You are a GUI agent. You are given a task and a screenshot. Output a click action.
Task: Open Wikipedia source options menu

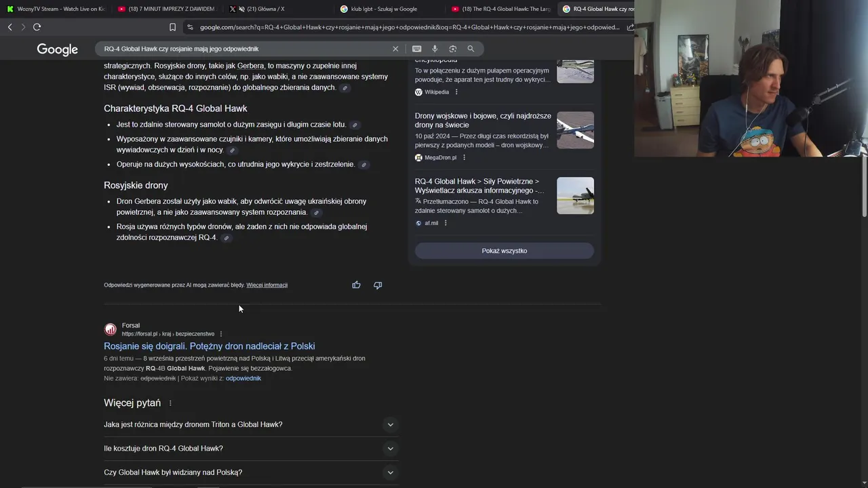[456, 92]
